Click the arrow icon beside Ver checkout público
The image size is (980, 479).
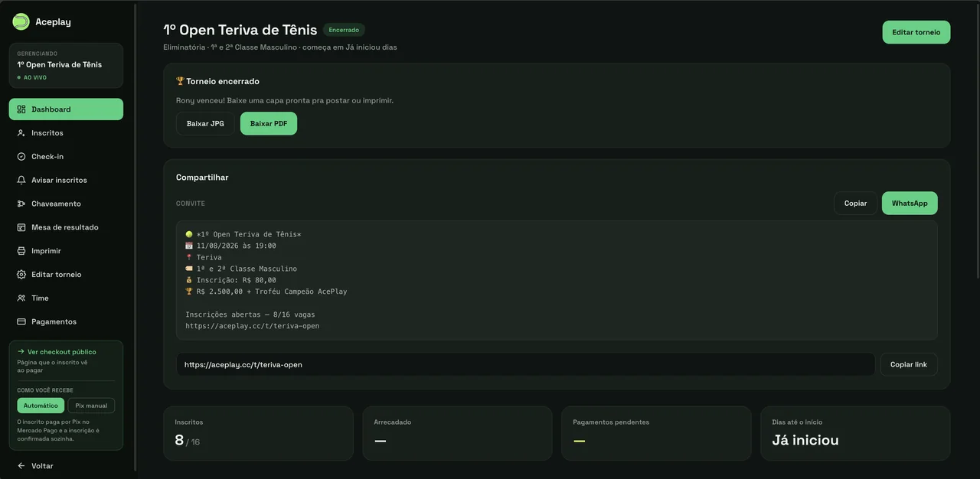click(x=21, y=352)
